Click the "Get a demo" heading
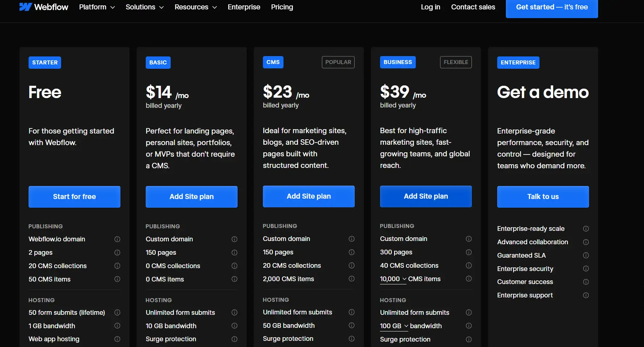The width and height of the screenshot is (644, 347). pos(543,92)
